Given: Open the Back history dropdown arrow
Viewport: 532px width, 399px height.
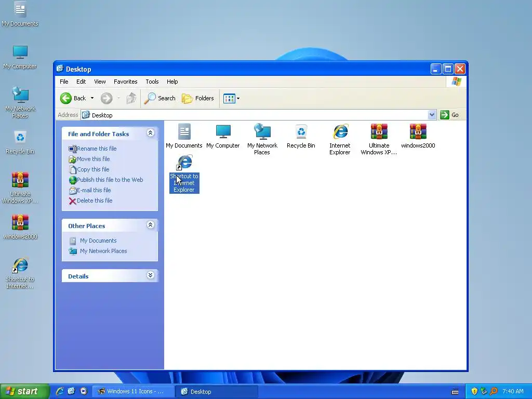Looking at the screenshot, I should point(92,98).
